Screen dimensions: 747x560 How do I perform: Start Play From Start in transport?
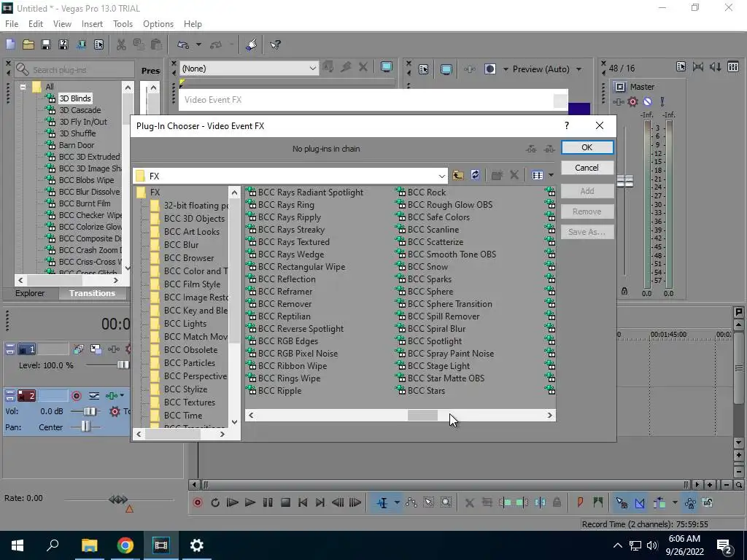tap(233, 502)
